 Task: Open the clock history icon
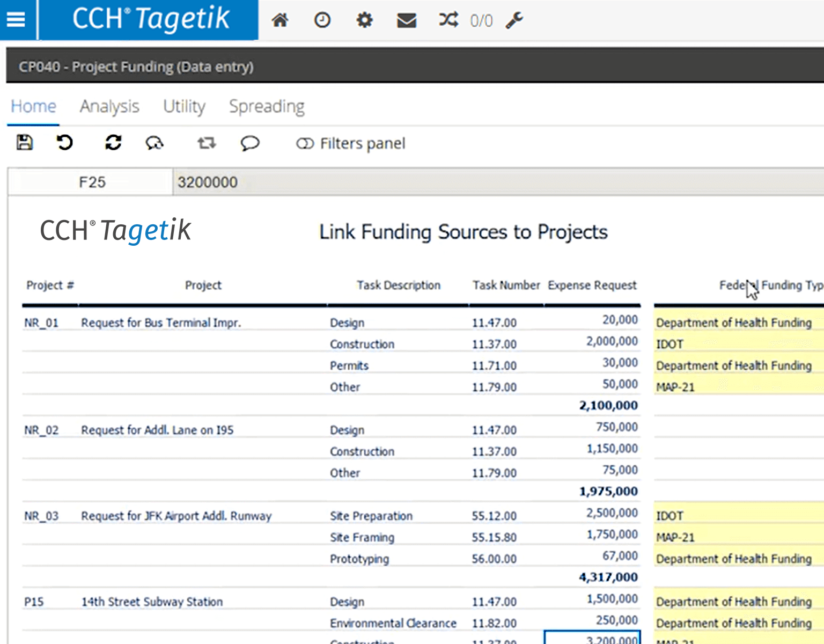pos(322,20)
